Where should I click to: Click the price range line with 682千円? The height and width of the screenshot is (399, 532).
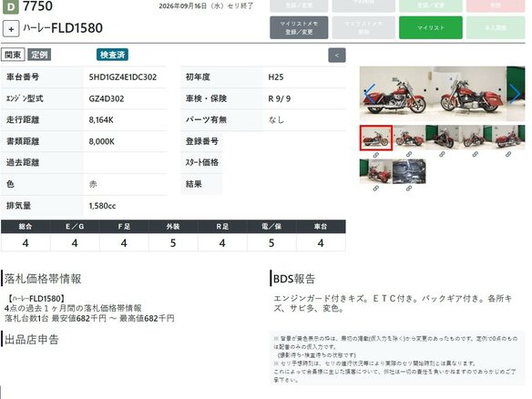89,319
